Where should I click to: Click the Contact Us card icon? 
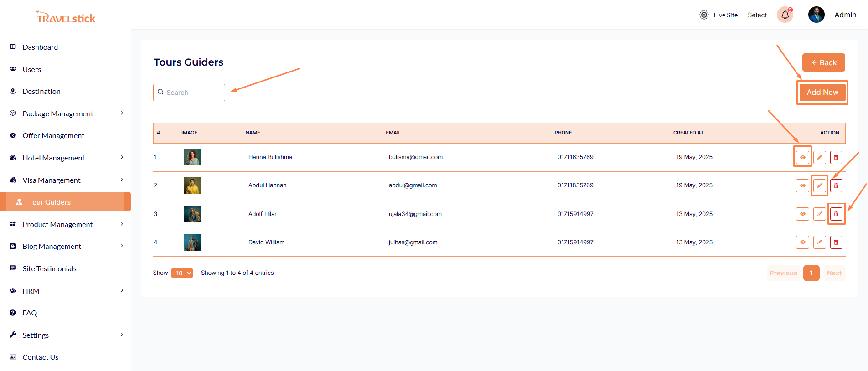click(x=13, y=357)
